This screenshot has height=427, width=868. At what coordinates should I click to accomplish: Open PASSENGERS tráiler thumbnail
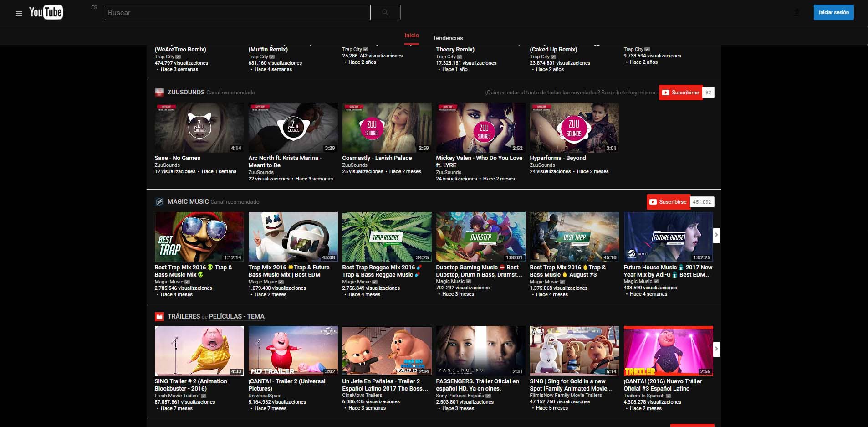point(480,351)
